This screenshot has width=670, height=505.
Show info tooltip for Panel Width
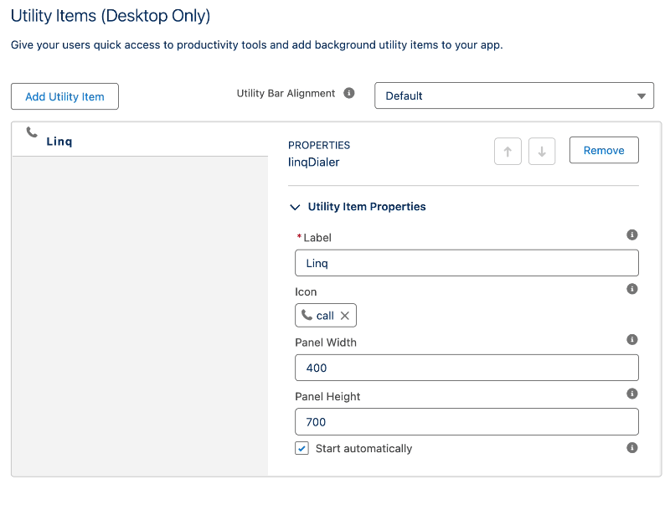[x=632, y=340]
